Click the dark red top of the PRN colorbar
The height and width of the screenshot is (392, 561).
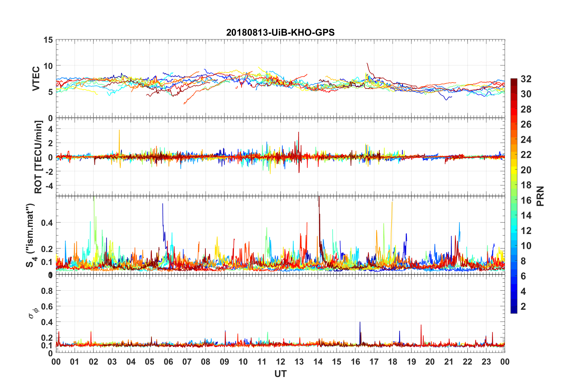[514, 82]
